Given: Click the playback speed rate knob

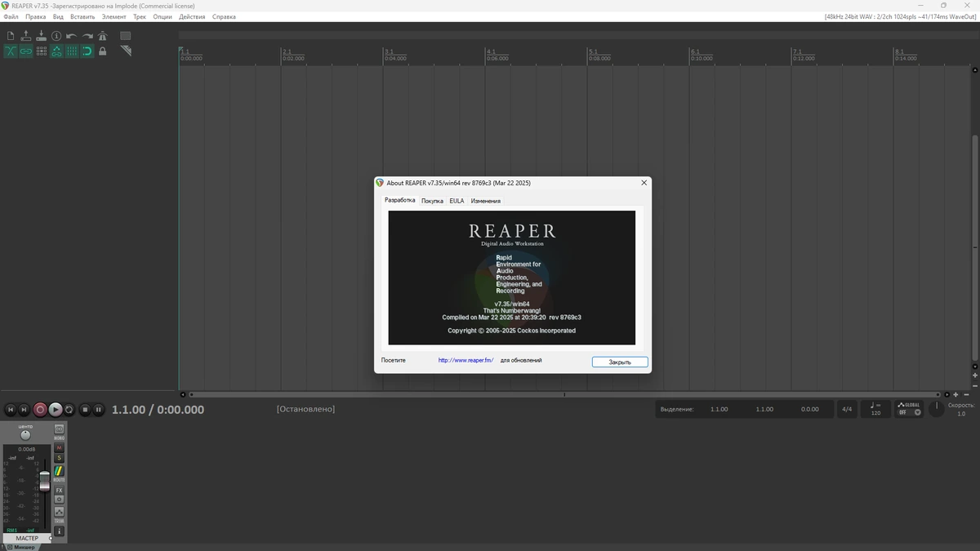Looking at the screenshot, I should coord(937,409).
